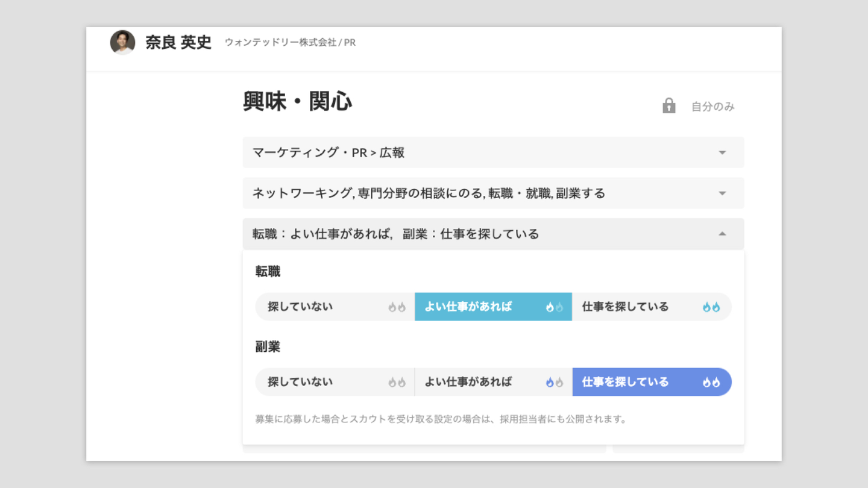Select 仕事を探している for 転職
Image resolution: width=868 pixels, height=488 pixels.
[625, 307]
